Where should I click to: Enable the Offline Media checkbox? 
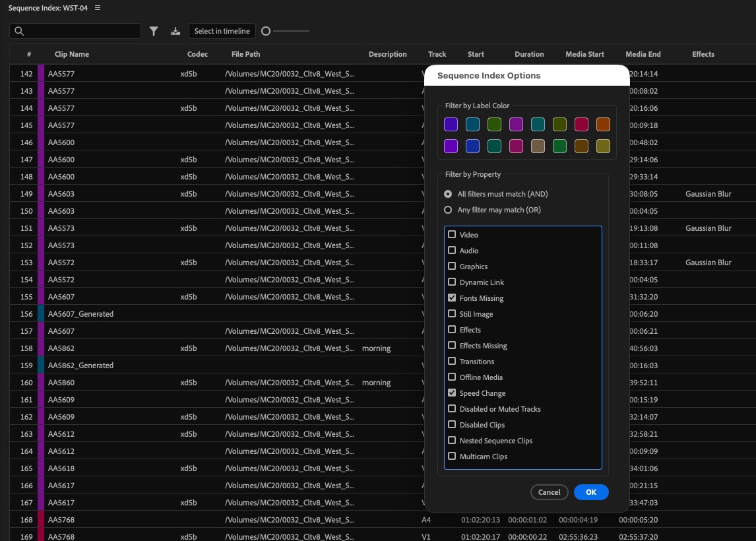coord(452,377)
